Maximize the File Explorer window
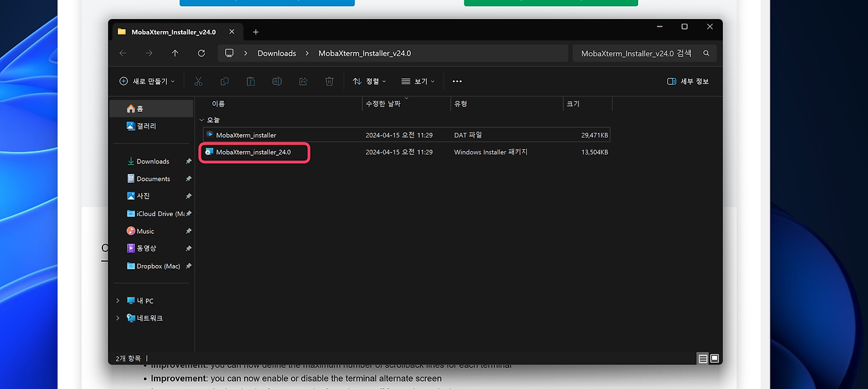868x389 pixels. tap(685, 26)
